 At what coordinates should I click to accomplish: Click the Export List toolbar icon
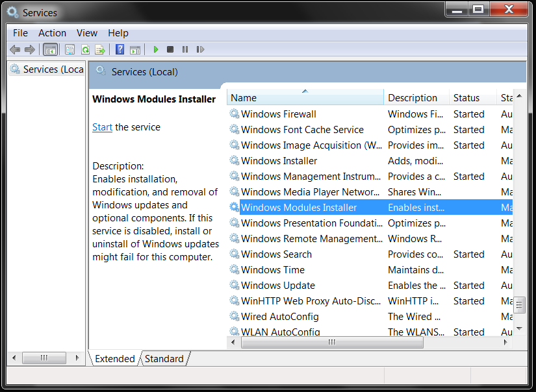[100, 49]
